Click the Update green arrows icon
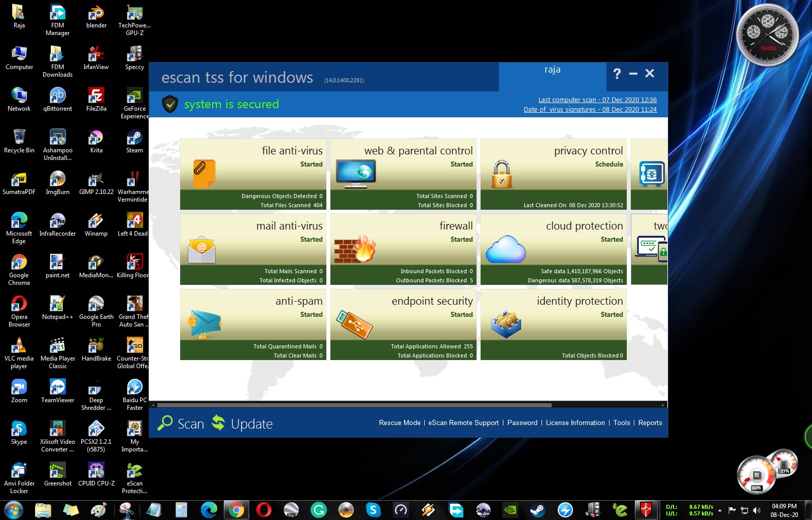Viewport: 812px width, 520px height. (217, 422)
